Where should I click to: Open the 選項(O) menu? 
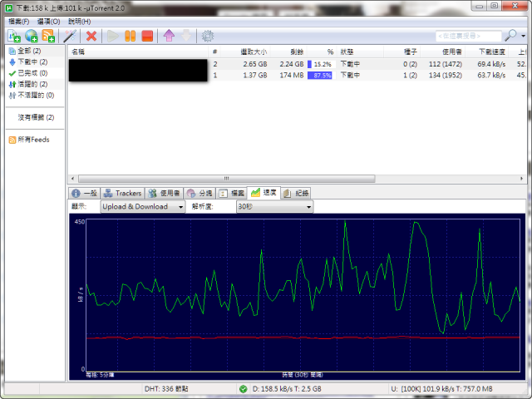tap(48, 22)
